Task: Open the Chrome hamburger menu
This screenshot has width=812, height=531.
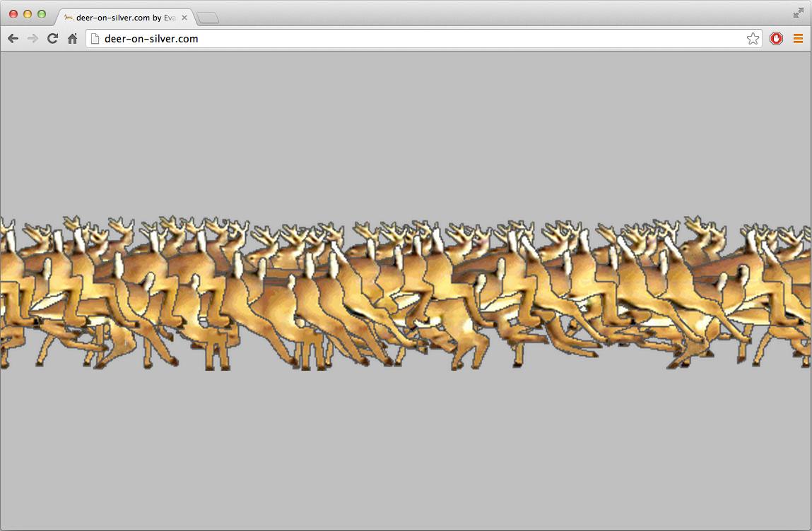Action: point(798,38)
